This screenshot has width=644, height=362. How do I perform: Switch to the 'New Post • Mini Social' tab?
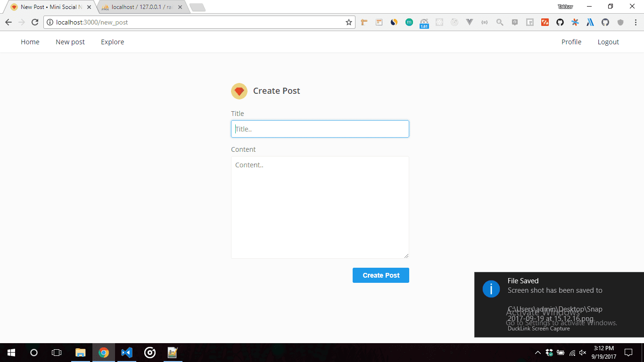tap(50, 7)
